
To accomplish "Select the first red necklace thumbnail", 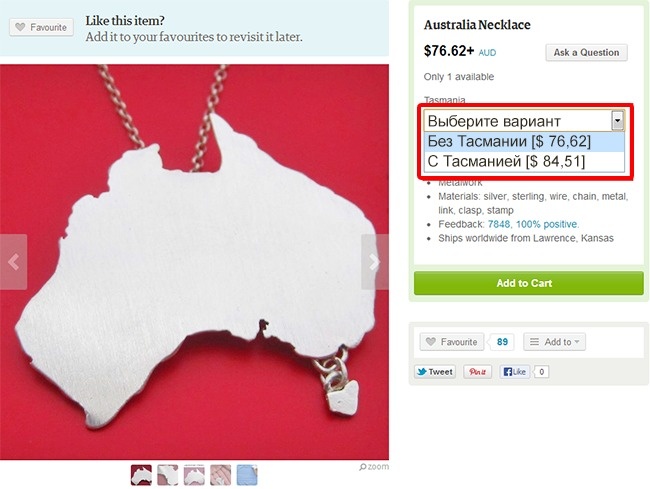I will point(141,474).
